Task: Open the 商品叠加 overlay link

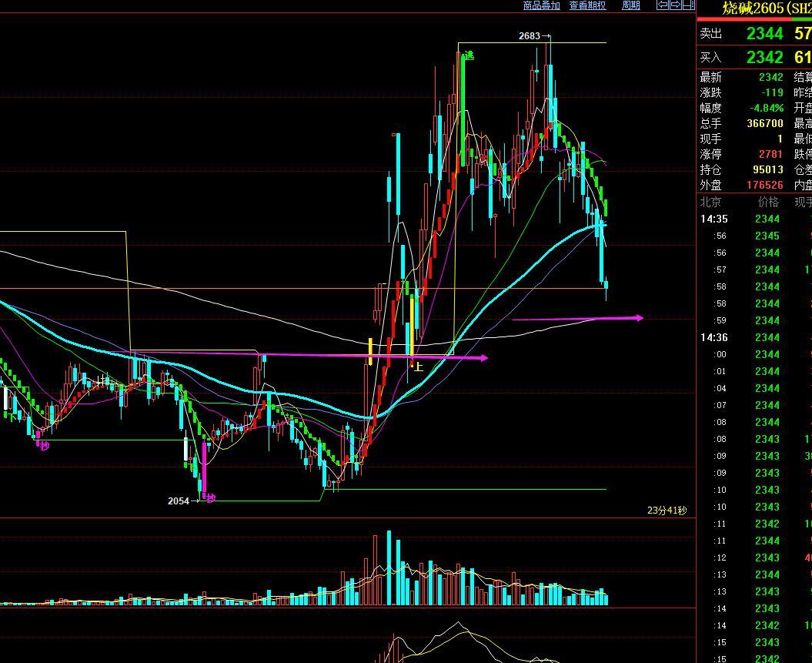Action: point(541,5)
